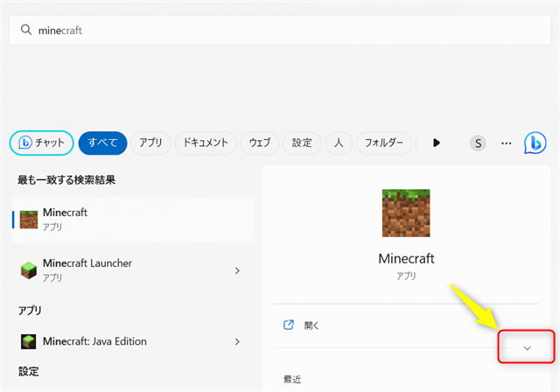This screenshot has width=560, height=392.
Task: Switch to the アプリ filter tab
Action: [150, 143]
